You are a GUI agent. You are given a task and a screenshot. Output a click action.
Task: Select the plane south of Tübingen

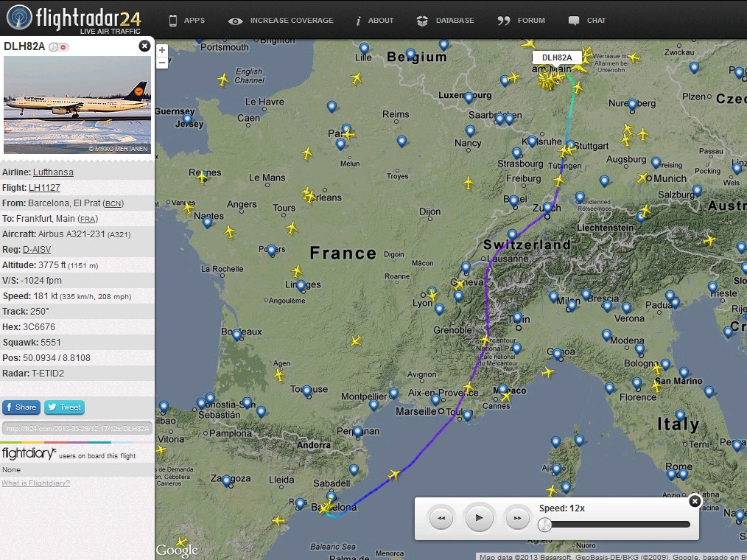[x=559, y=181]
